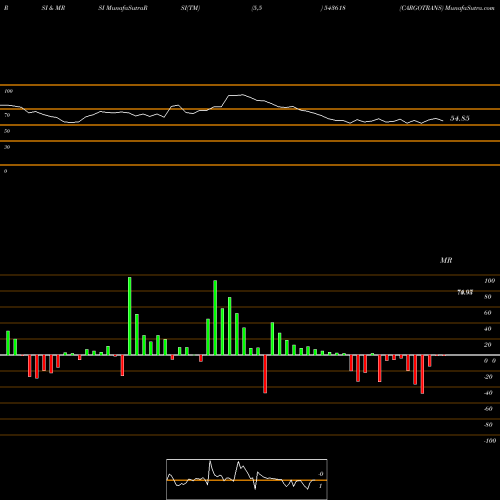Screen dimensions: 500x500
Task: Click the (5,5 parameter text in header
Action: (x=257, y=8)
